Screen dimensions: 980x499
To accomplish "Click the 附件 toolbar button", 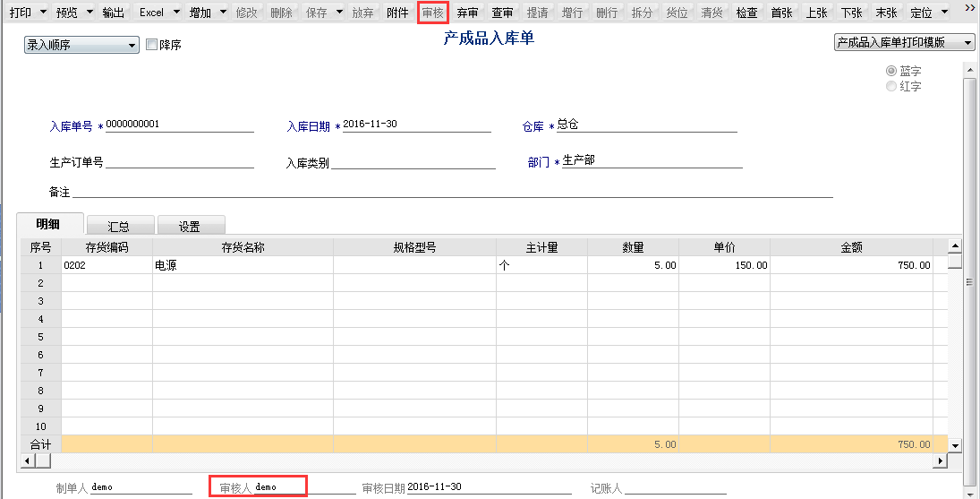I will (x=397, y=13).
